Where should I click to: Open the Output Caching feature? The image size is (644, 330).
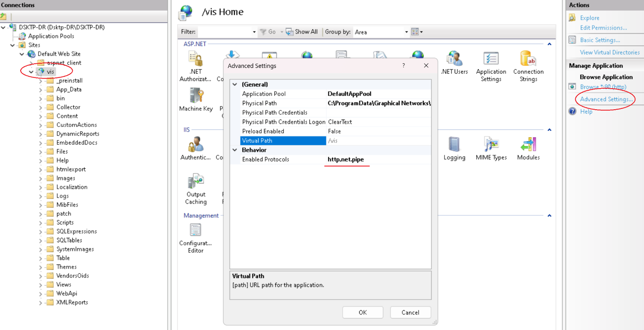click(x=196, y=182)
